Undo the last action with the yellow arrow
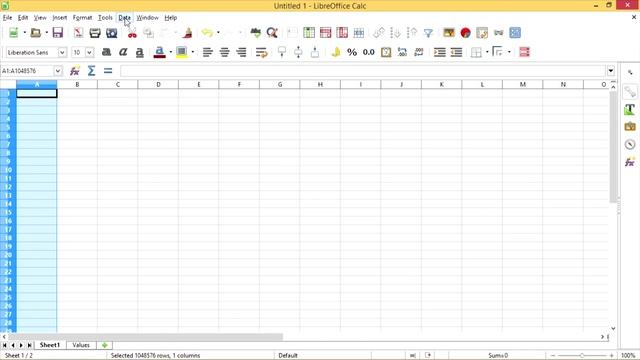This screenshot has height=360, width=640. [x=207, y=33]
